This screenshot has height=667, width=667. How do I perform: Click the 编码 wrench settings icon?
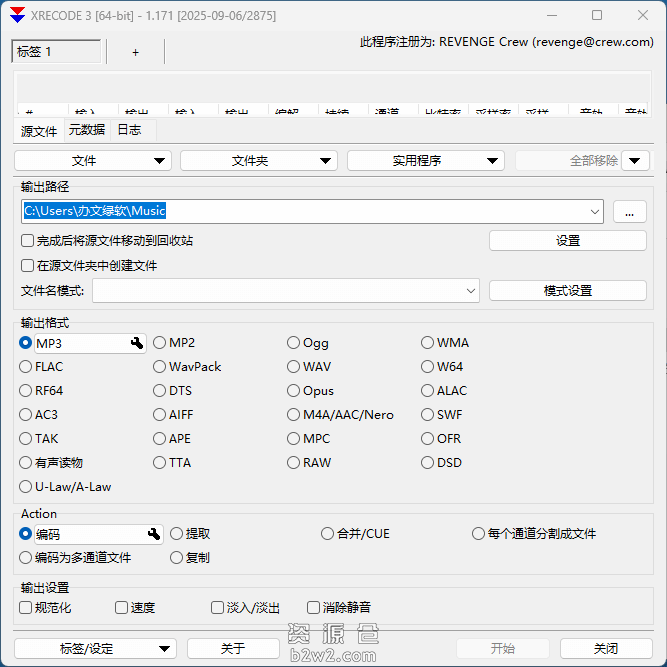[154, 534]
